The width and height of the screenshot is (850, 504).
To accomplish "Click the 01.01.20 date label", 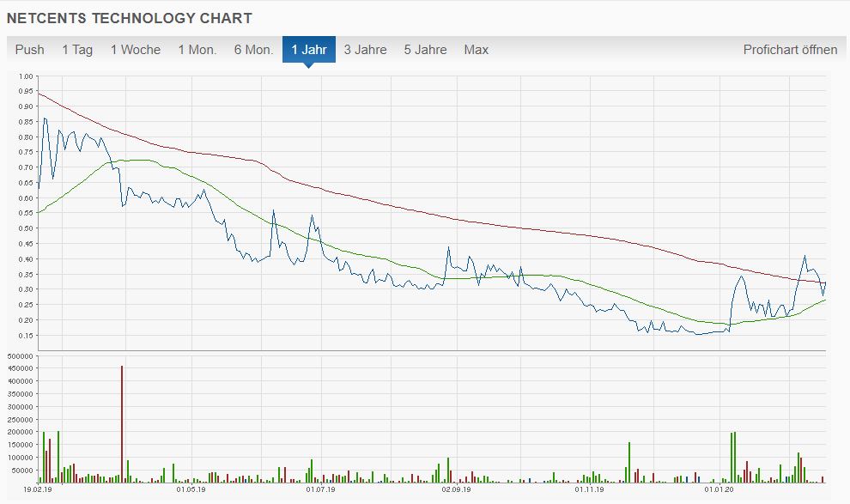I will click(719, 489).
